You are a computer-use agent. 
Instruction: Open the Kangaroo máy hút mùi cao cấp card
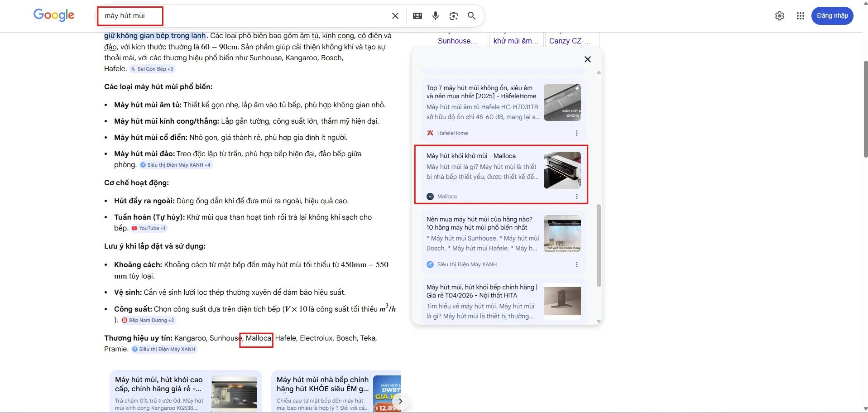[186, 392]
